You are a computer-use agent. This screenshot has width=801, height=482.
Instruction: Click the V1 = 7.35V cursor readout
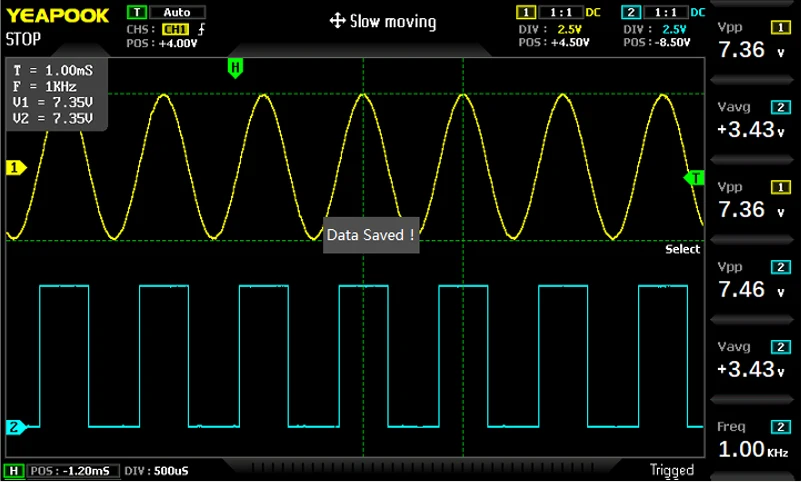coord(53,103)
